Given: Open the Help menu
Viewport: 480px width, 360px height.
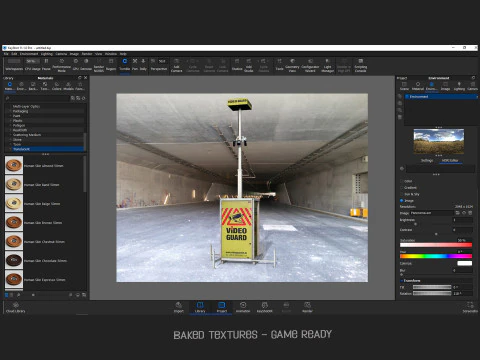Looking at the screenshot, I should pos(123,54).
